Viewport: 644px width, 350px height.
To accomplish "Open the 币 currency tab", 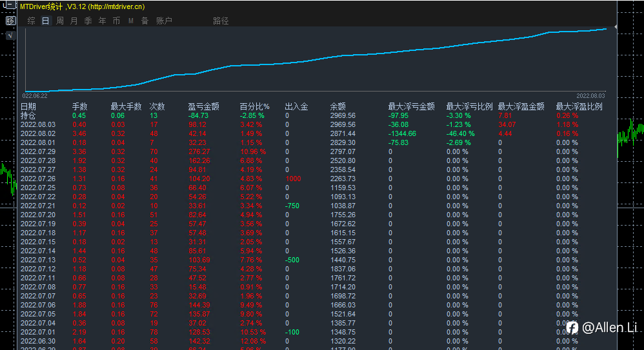I will point(116,21).
